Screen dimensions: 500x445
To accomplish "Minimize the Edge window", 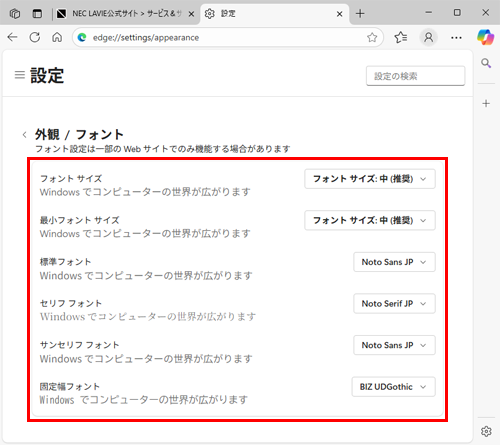I will pyautogui.click(x=429, y=13).
